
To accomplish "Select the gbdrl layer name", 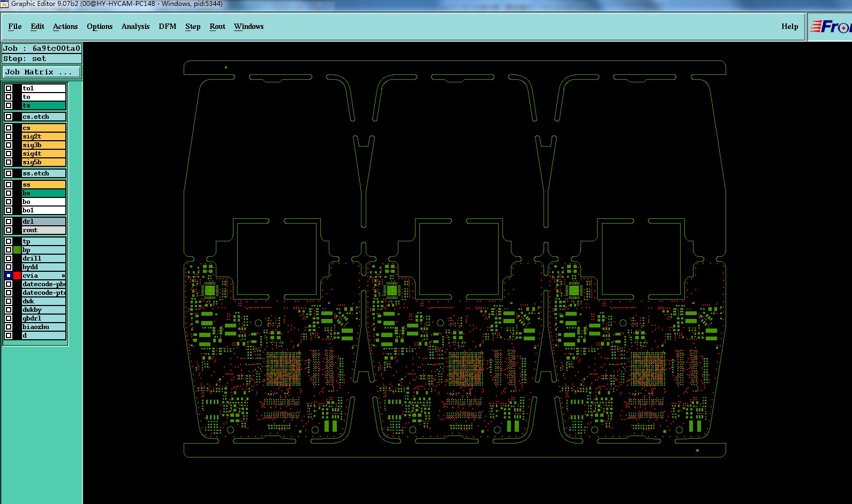I will click(x=44, y=318).
